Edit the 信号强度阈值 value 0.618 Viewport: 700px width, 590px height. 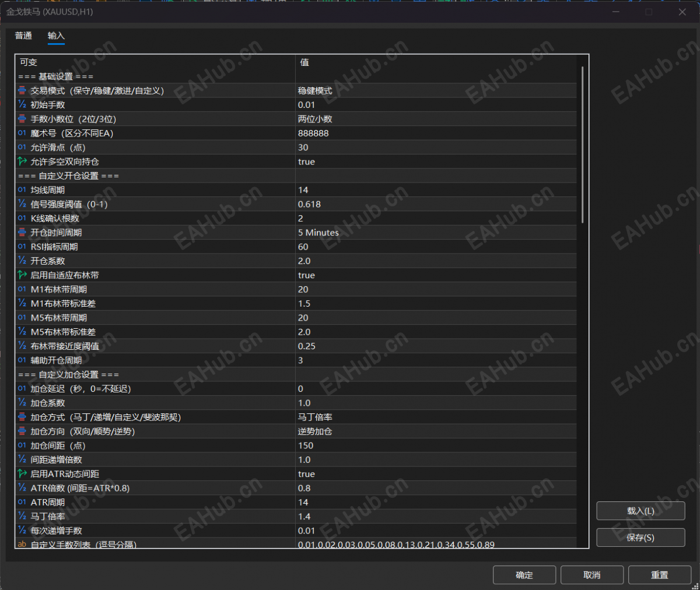pos(436,204)
